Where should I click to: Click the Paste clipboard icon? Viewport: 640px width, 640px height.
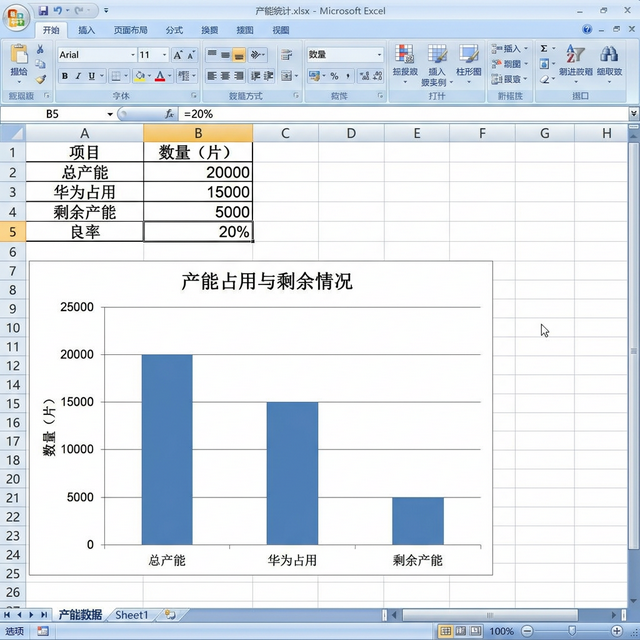(18, 58)
